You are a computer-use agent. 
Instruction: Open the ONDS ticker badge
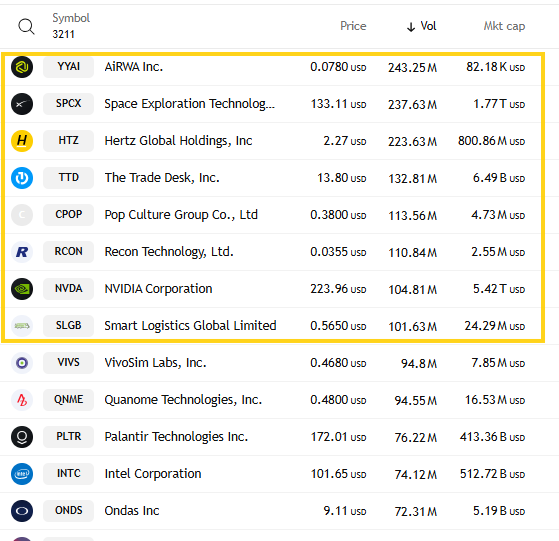[68, 510]
